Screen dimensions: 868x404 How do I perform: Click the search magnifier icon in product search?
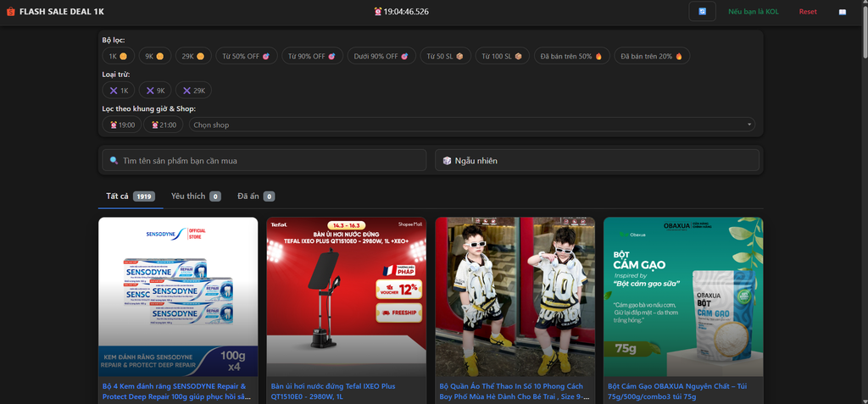(114, 160)
